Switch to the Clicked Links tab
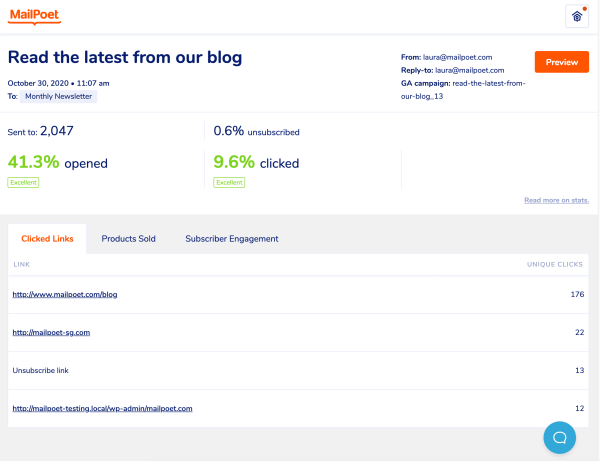The width and height of the screenshot is (600, 461). 47,239
